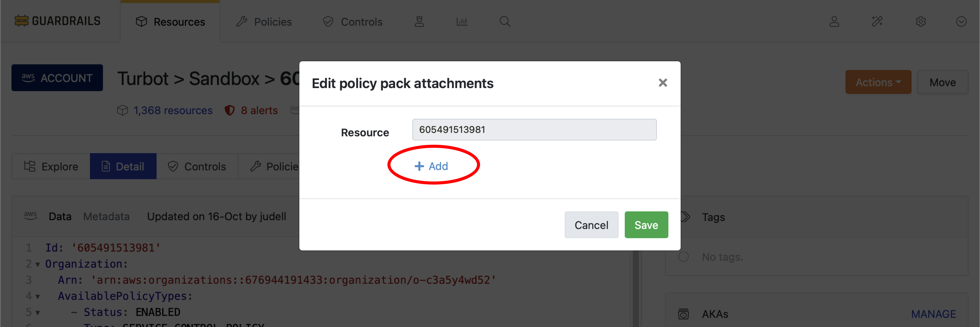Save the policy pack attachments
Screen dimensions: 980x327
(646, 225)
